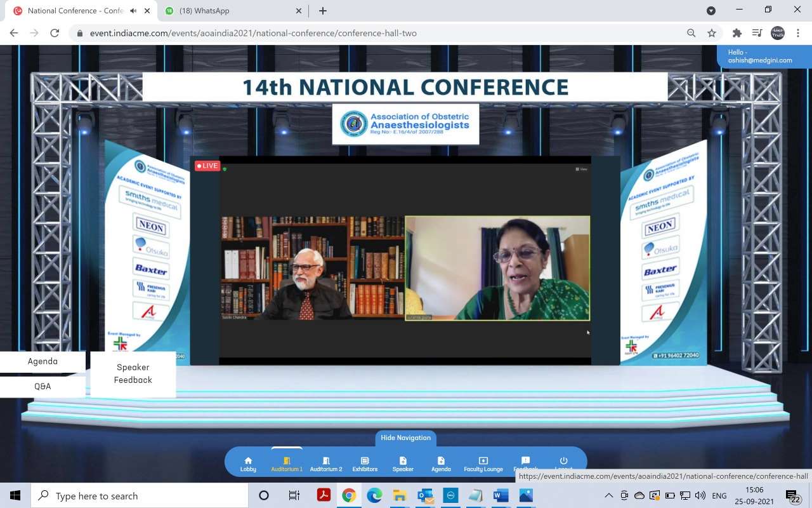Open Outlook from taskbar
The height and width of the screenshot is (508, 812).
pyautogui.click(x=425, y=496)
